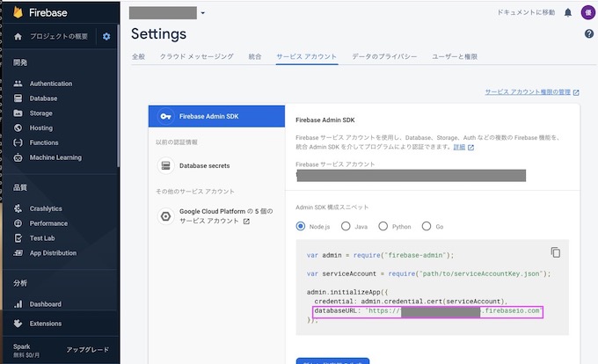Image resolution: width=598 pixels, height=364 pixels.
Task: Open Functions in sidebar
Action: pyautogui.click(x=44, y=142)
